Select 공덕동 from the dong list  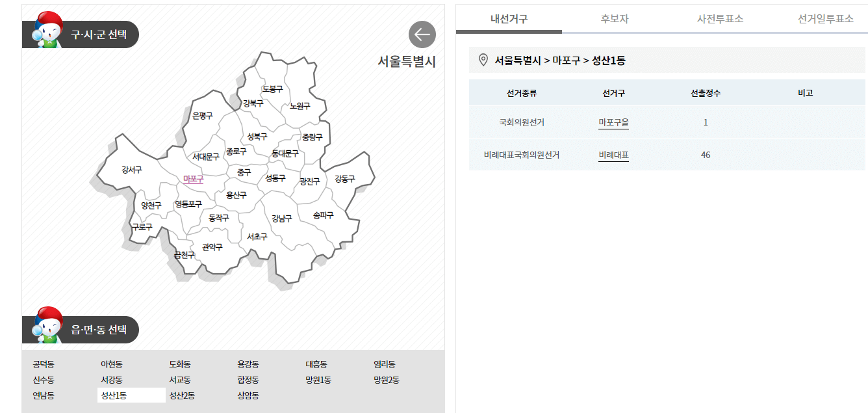42,364
